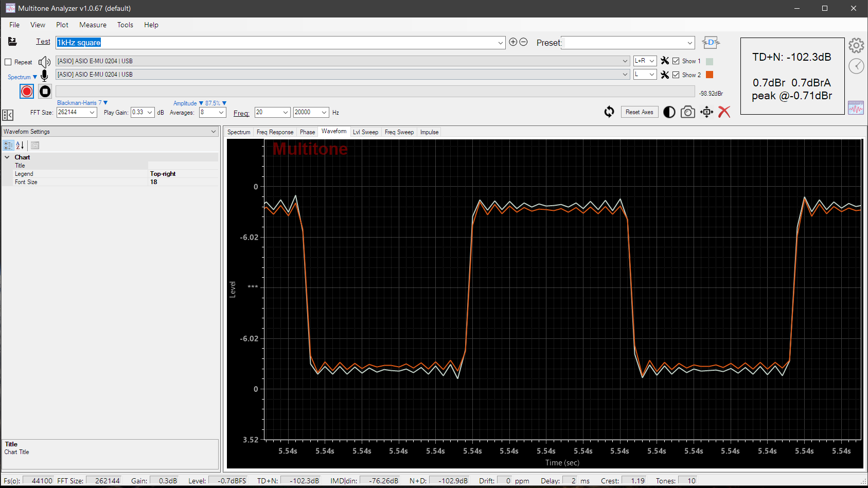Open the low frequency 20 dropdown
868x488 pixels.
pos(286,112)
